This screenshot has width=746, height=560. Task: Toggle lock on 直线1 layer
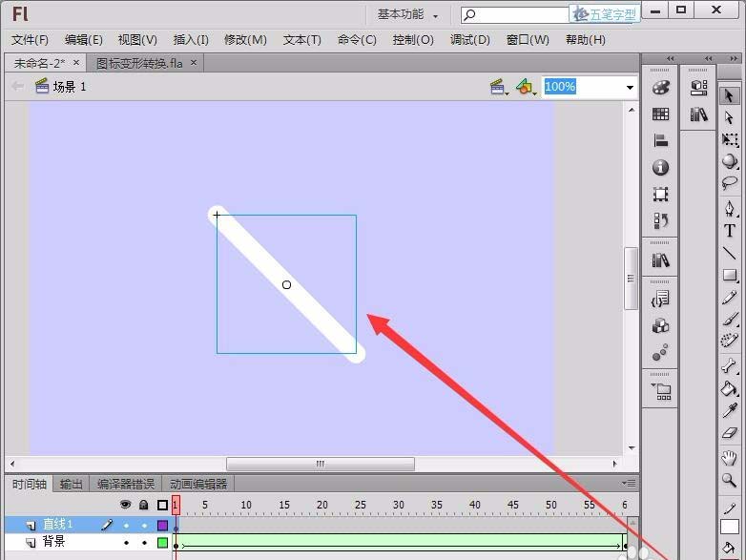[144, 526]
